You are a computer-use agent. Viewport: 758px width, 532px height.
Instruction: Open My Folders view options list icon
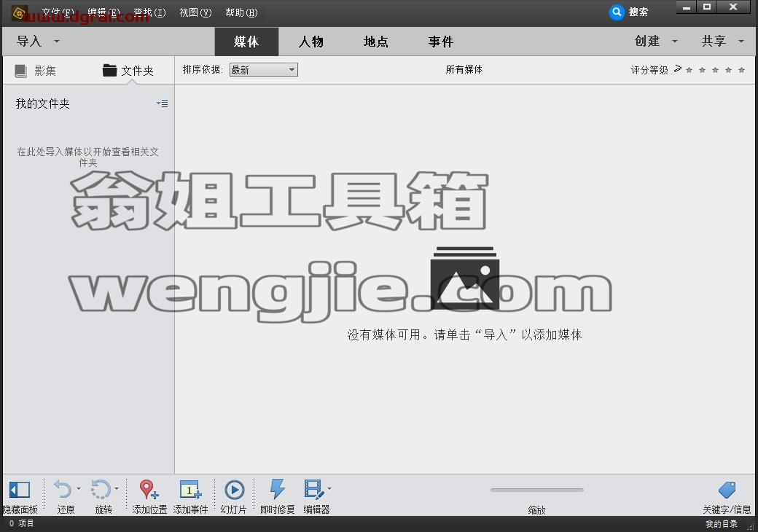[163, 103]
